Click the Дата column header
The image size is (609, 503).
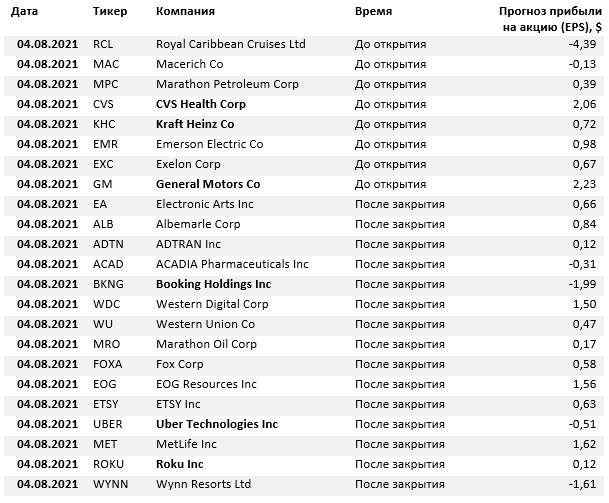[24, 11]
